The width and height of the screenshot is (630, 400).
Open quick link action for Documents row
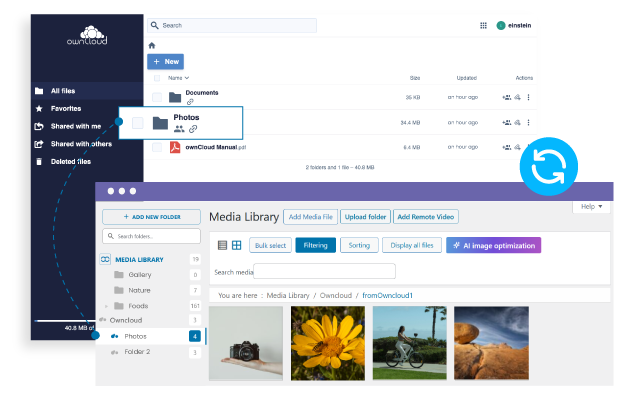point(518,97)
